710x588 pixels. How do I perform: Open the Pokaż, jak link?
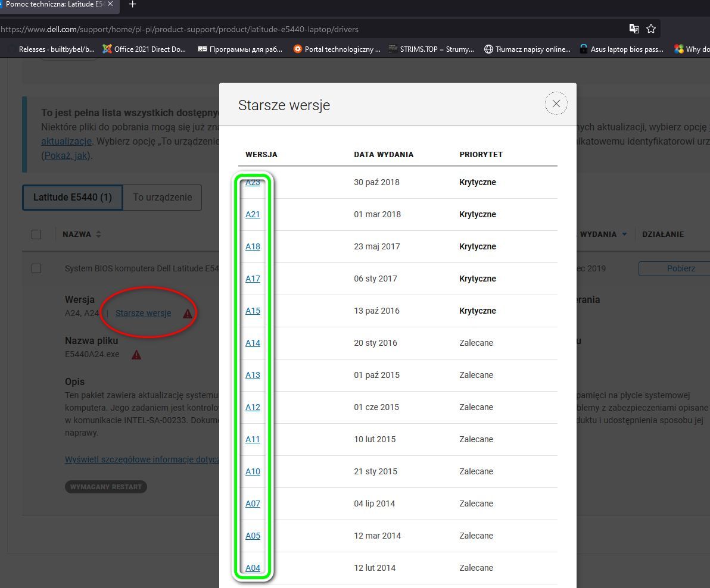pos(66,155)
